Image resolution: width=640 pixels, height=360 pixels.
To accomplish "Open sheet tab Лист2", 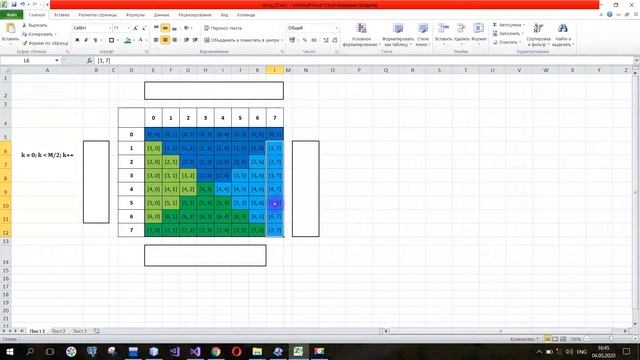I will coord(58,331).
